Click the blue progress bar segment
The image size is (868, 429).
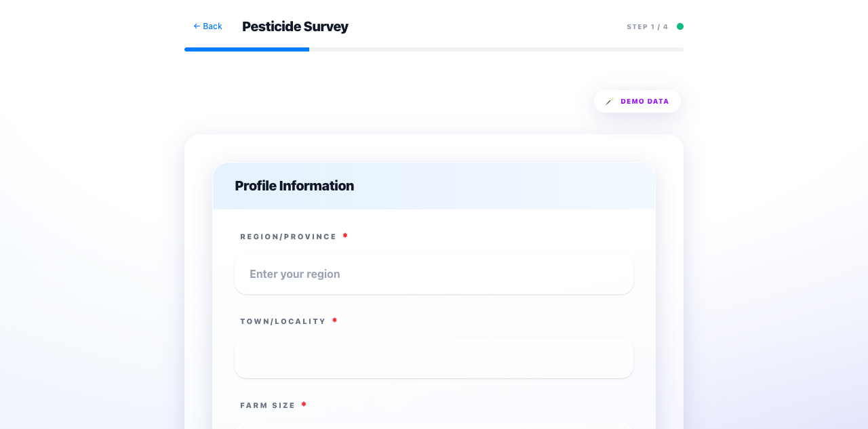(247, 49)
